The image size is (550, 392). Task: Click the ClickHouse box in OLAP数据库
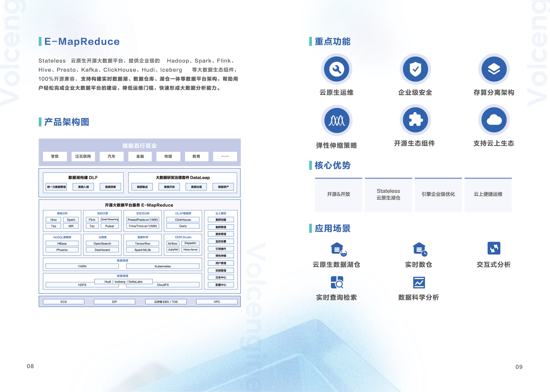pos(183,220)
